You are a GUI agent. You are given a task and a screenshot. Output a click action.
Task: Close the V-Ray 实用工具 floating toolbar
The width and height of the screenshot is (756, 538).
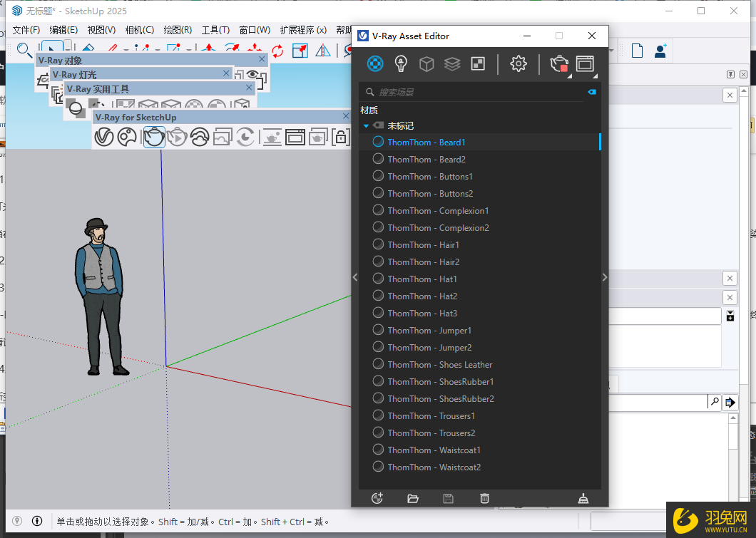click(249, 88)
